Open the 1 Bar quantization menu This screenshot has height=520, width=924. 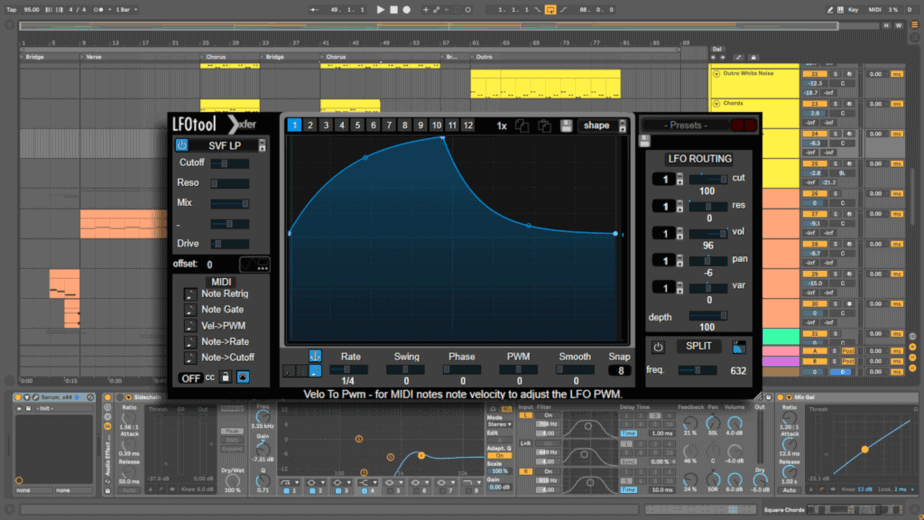(x=126, y=9)
